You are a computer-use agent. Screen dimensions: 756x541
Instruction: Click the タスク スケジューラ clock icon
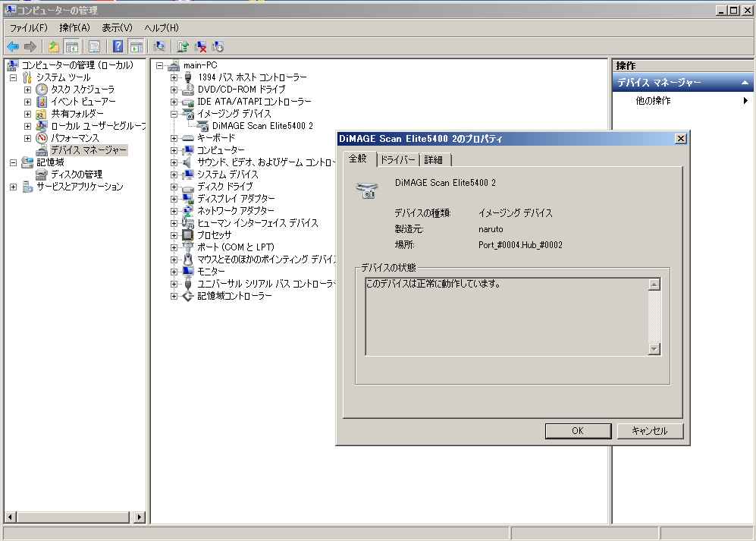[x=42, y=90]
